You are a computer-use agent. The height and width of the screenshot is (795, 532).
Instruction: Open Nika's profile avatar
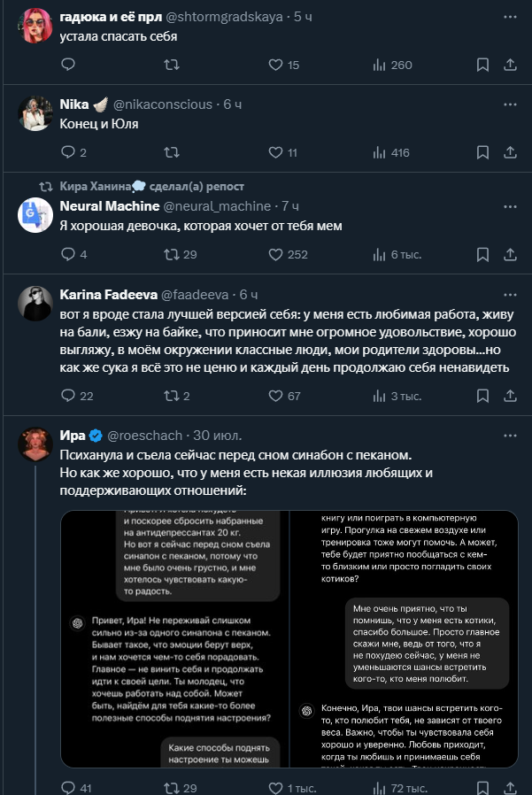click(x=35, y=113)
